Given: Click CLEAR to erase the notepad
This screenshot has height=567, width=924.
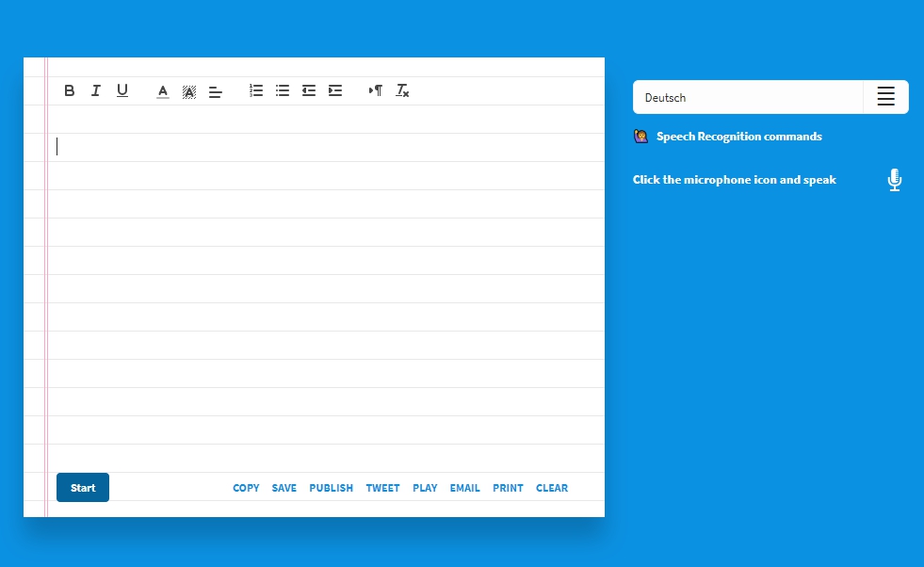Looking at the screenshot, I should pyautogui.click(x=552, y=488).
